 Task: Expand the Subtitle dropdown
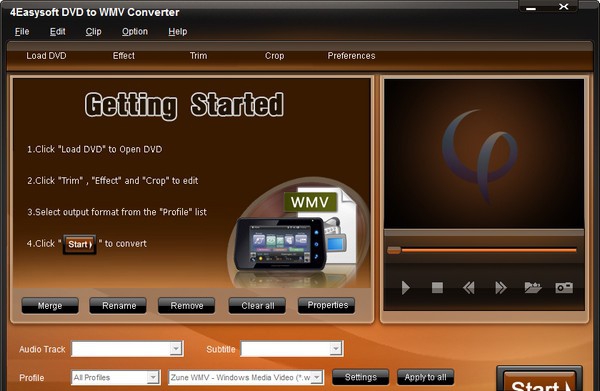pos(336,349)
